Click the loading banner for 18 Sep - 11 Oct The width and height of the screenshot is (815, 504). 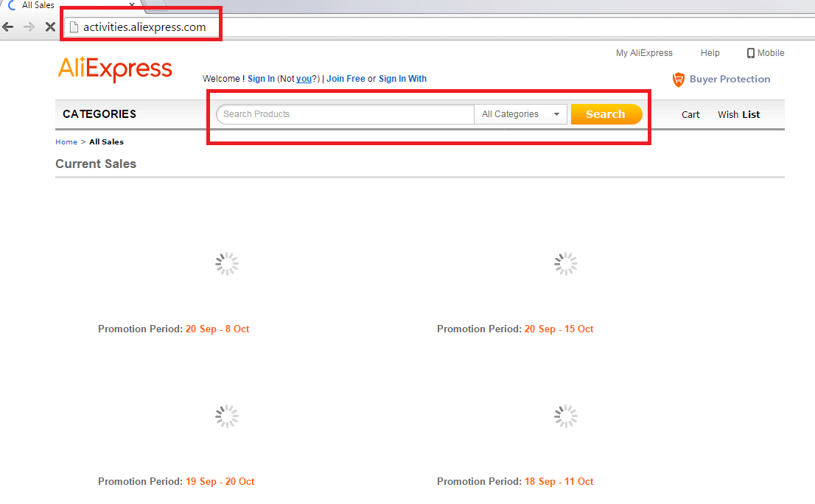tap(565, 416)
